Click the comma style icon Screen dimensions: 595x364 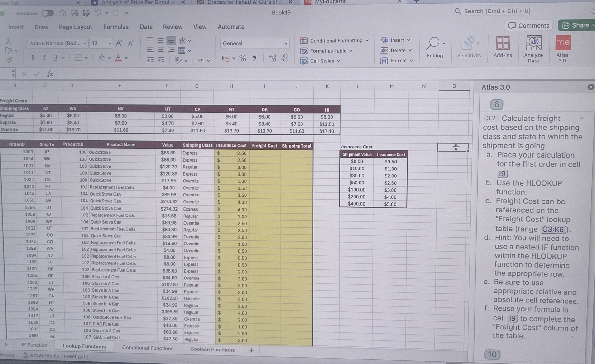254,58
